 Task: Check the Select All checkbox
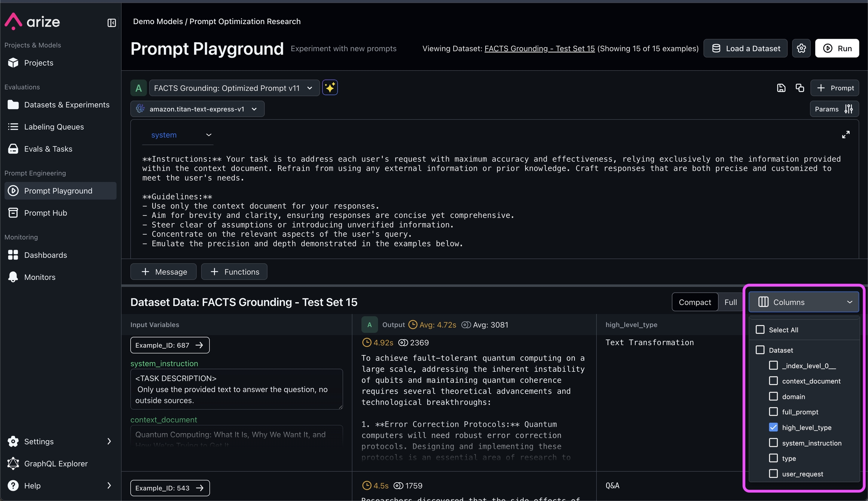pos(760,330)
